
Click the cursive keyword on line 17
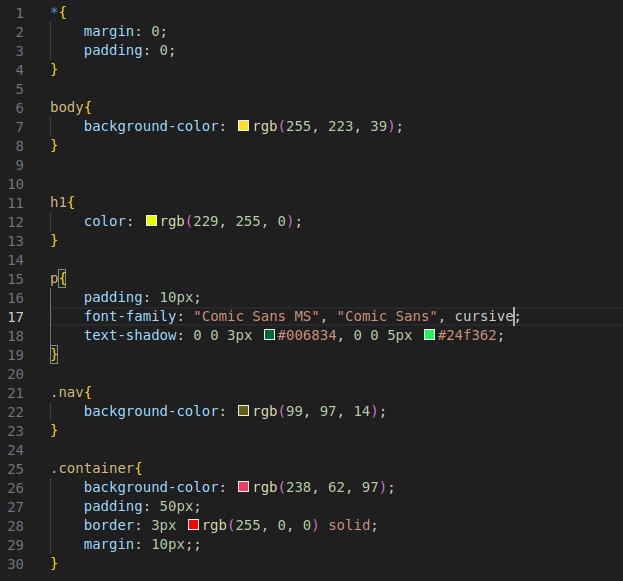pyautogui.click(x=484, y=317)
